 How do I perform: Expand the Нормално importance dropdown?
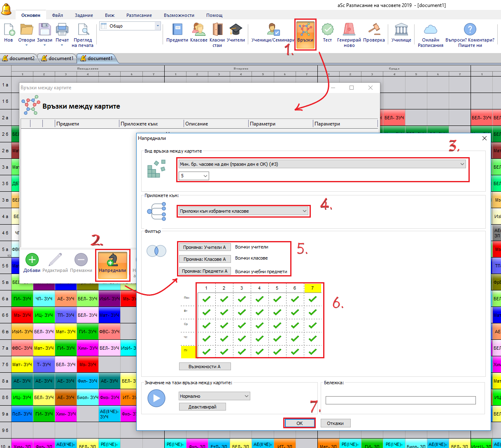click(214, 396)
